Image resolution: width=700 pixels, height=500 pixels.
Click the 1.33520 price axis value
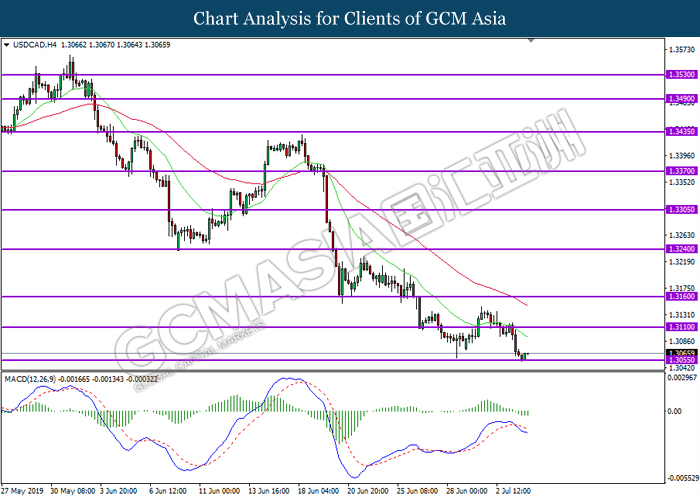coord(682,182)
